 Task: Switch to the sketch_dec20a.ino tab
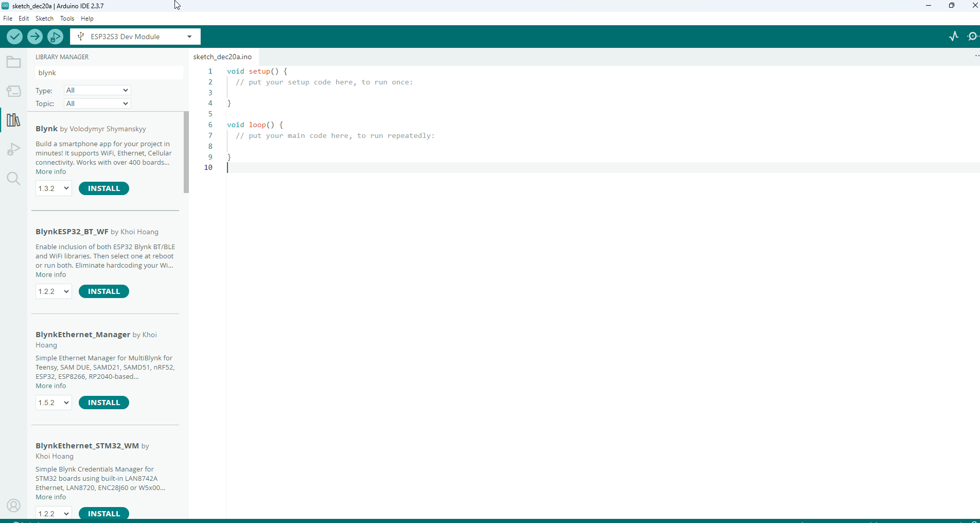coord(222,57)
